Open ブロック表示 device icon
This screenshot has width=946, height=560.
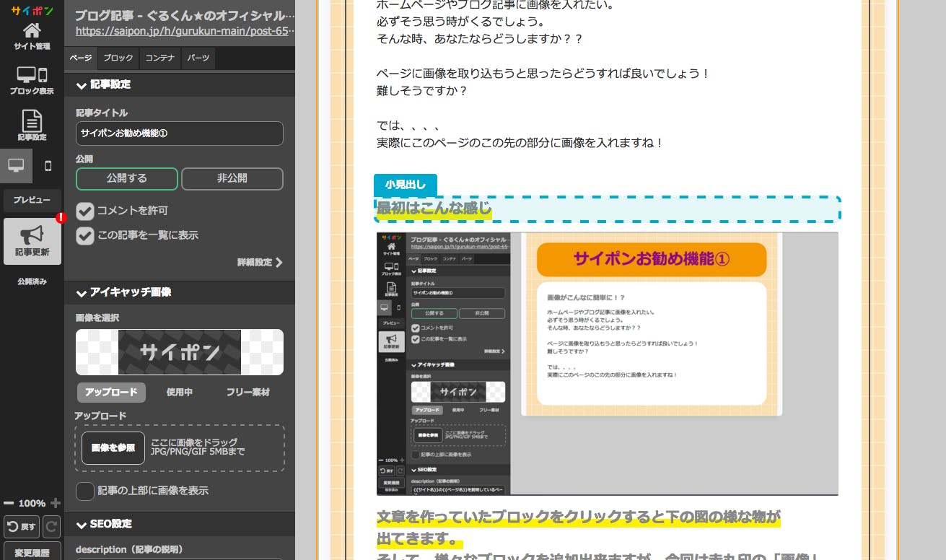[x=32, y=81]
